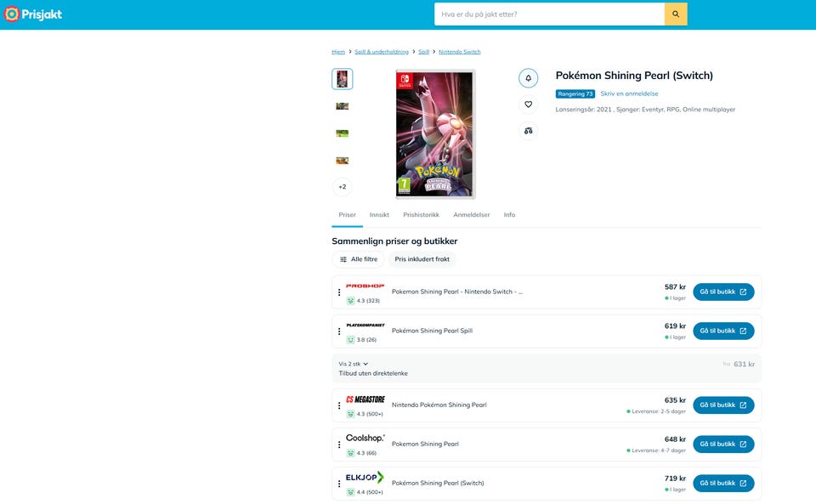Click Skriv en anmeldelse link
Viewport: 816px width, 504px height.
click(x=629, y=93)
